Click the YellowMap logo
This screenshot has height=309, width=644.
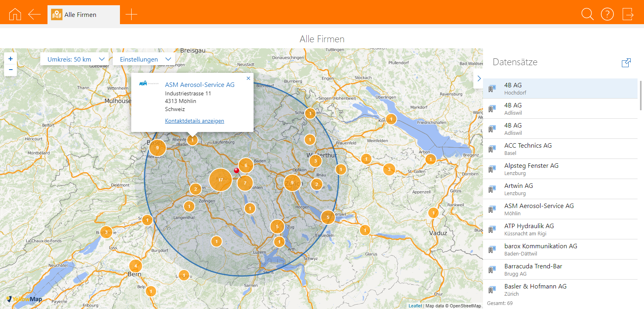24,299
